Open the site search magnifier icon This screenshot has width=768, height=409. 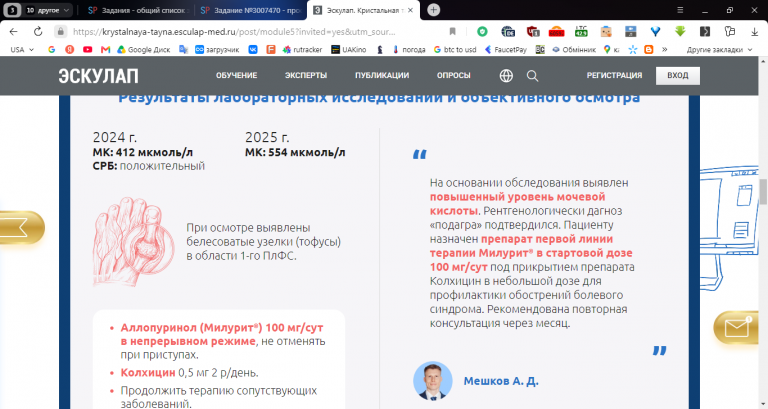tap(532, 75)
